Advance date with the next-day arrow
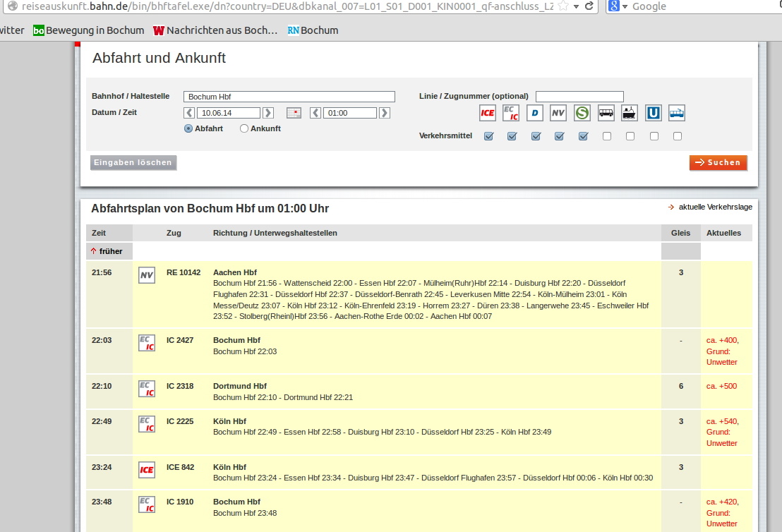This screenshot has width=782, height=532. [268, 113]
